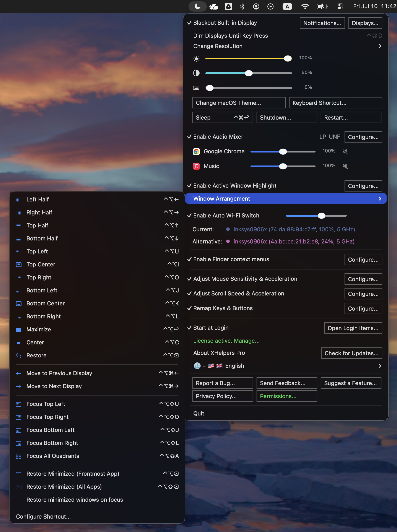
Task: Open the Wi-Fi menu bar icon
Action: (x=305, y=6)
